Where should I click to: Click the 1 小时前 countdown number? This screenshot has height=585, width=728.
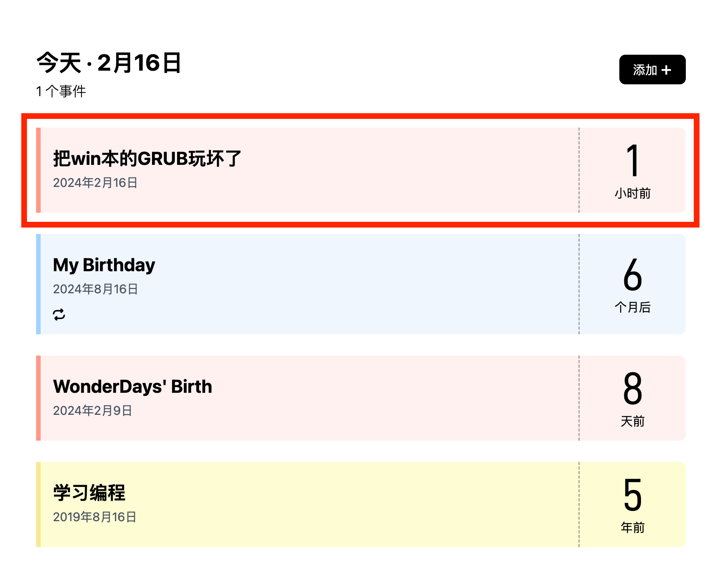(x=632, y=161)
